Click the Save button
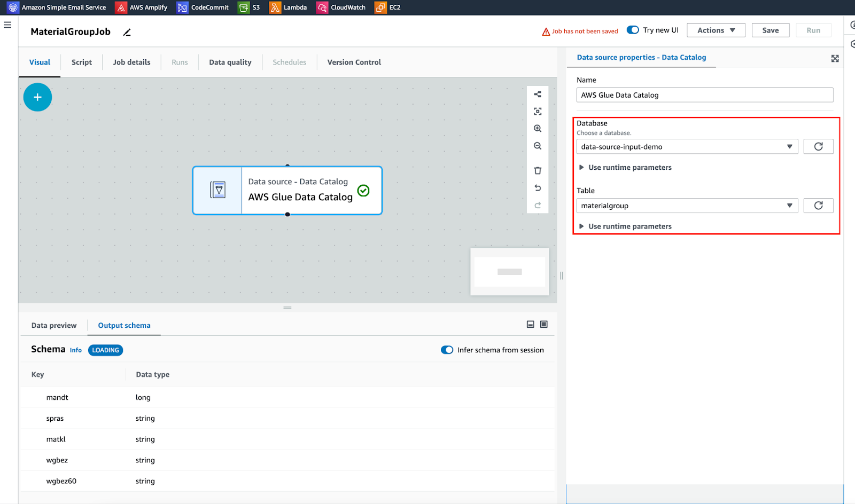The width and height of the screenshot is (855, 504). (x=771, y=30)
